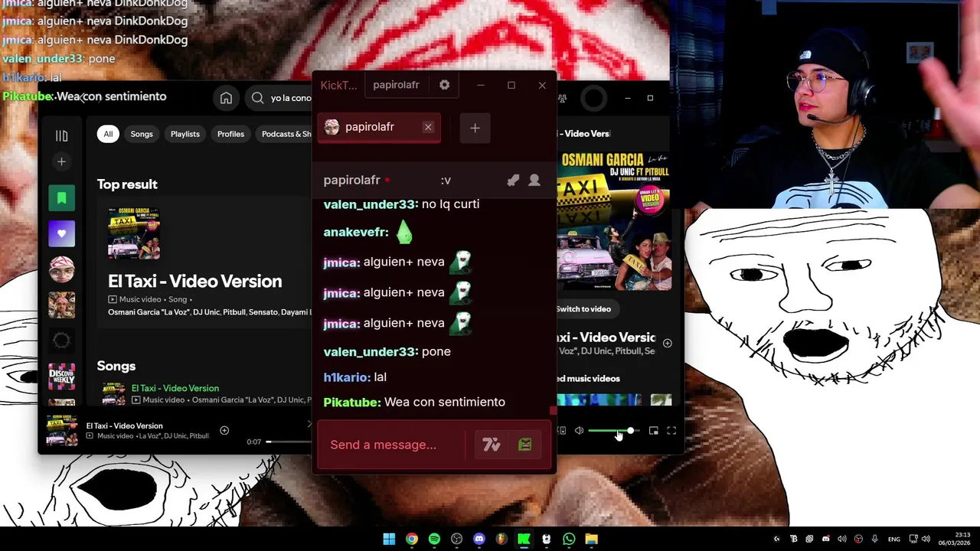
Task: Open OBS Studio from taskbar
Action: tap(457, 539)
